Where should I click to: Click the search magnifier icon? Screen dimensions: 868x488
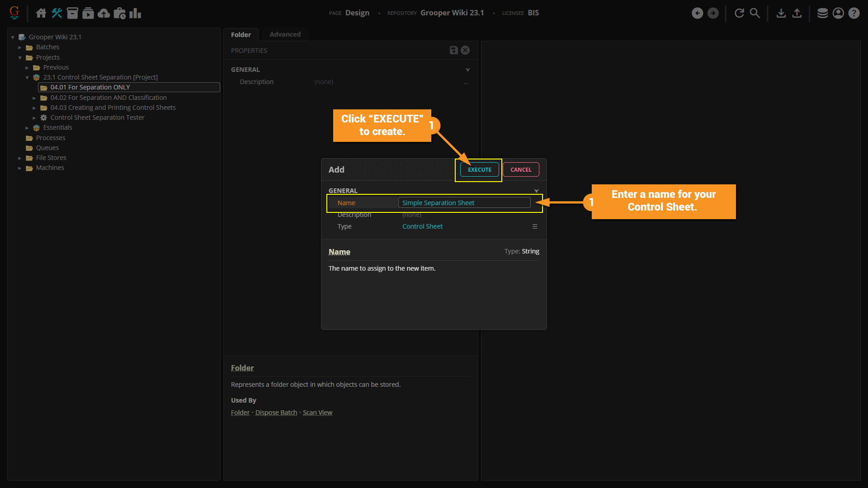coord(755,13)
